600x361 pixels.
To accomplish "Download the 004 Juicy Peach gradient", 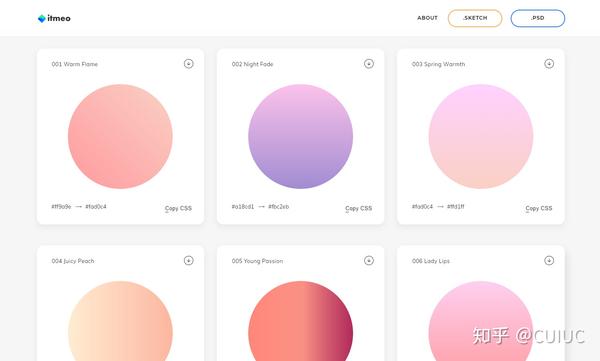I will pos(188,260).
